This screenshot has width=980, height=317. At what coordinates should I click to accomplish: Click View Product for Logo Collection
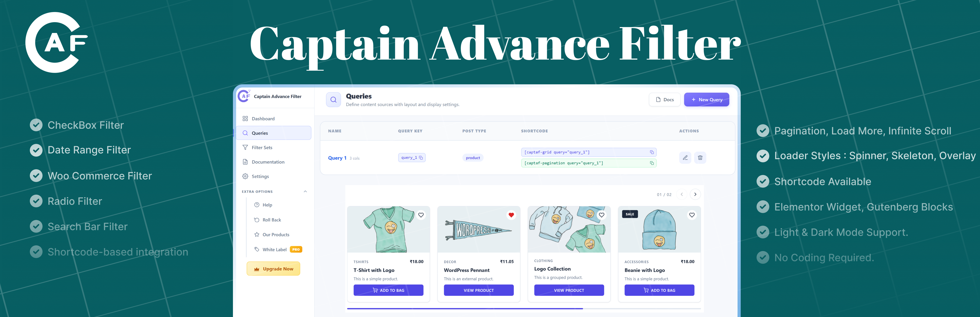[569, 290]
